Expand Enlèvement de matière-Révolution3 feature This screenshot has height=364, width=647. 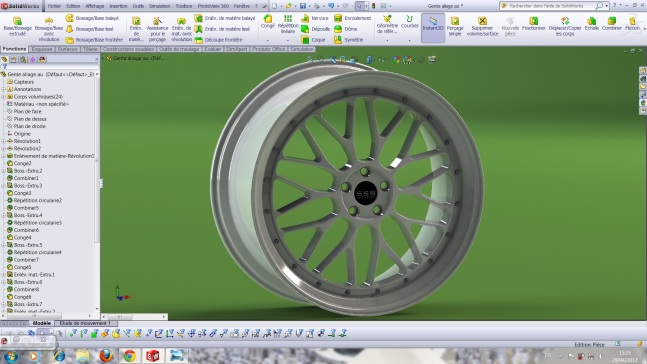pos(4,156)
